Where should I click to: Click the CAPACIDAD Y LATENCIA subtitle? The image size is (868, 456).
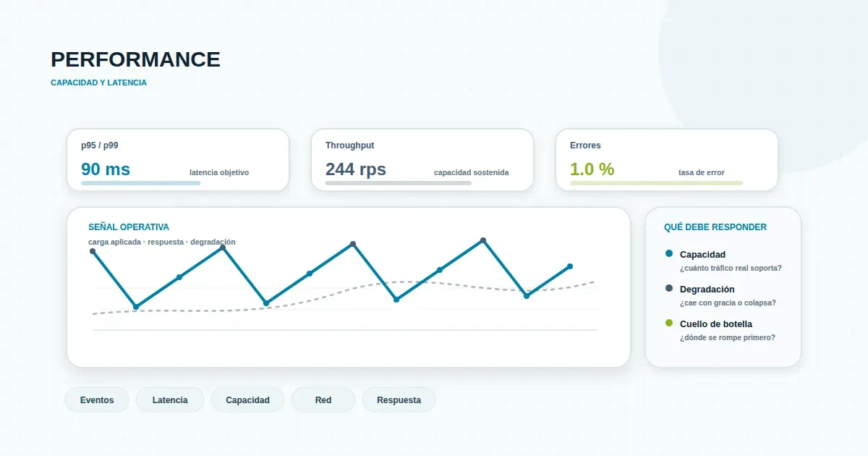click(98, 83)
